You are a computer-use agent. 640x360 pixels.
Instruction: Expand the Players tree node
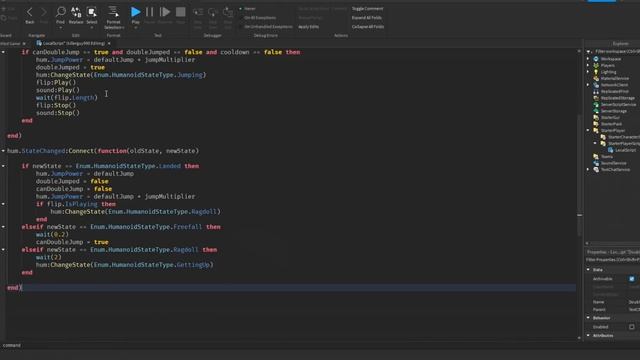[589, 65]
